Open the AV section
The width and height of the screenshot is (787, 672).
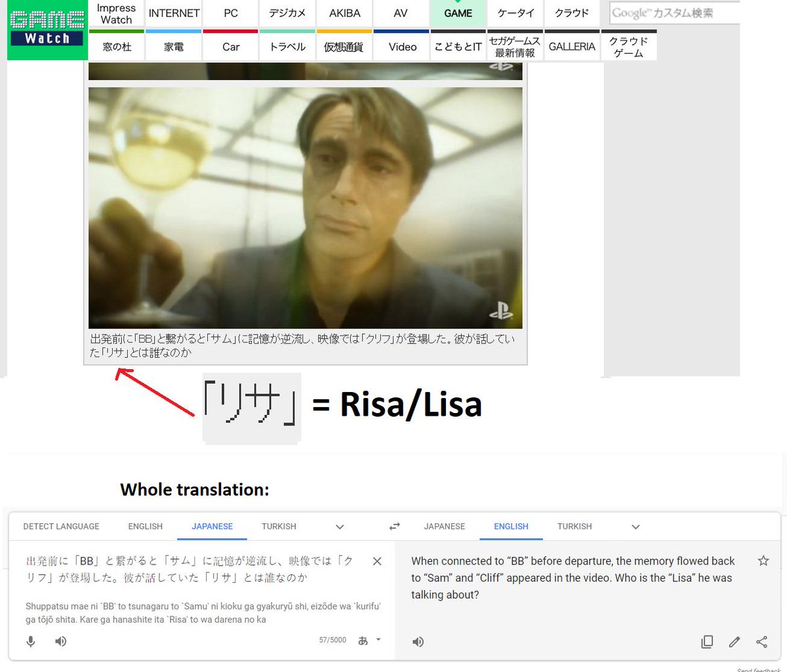(401, 14)
